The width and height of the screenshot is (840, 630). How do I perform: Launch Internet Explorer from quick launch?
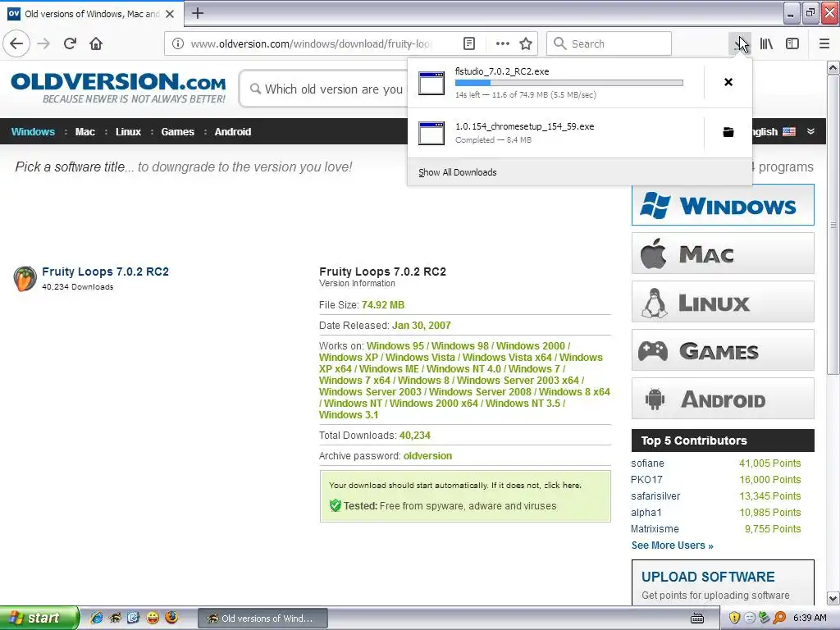[x=97, y=618]
